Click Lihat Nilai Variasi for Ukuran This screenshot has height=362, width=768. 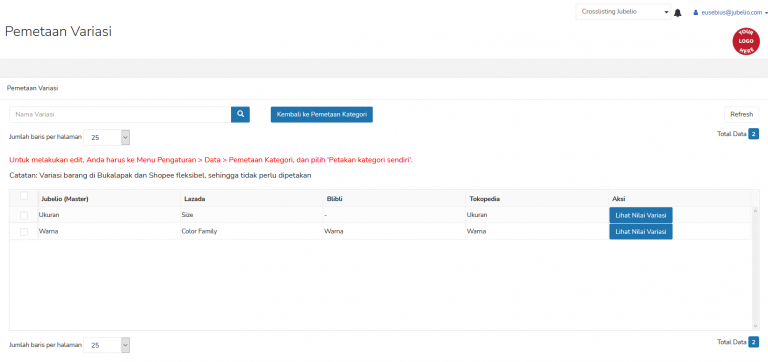point(641,215)
